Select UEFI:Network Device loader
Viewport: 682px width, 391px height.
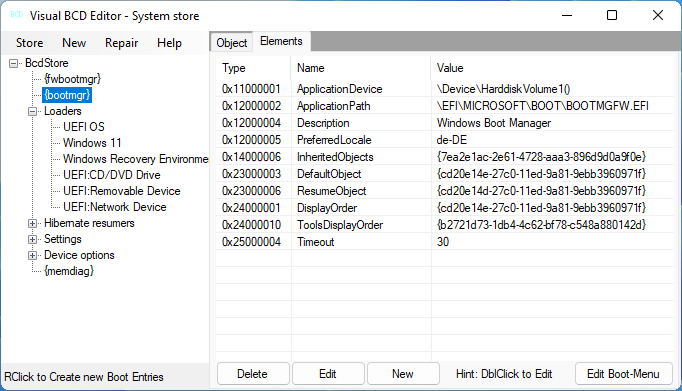pos(114,207)
